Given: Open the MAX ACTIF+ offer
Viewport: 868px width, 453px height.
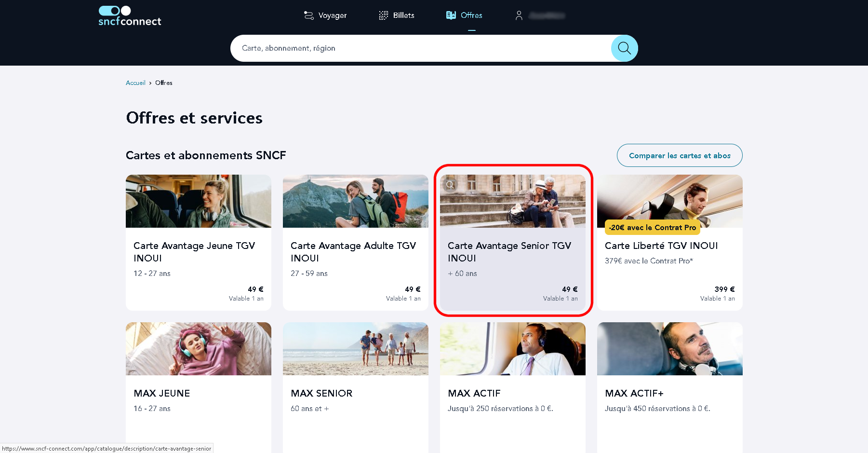Looking at the screenshot, I should pyautogui.click(x=670, y=387).
